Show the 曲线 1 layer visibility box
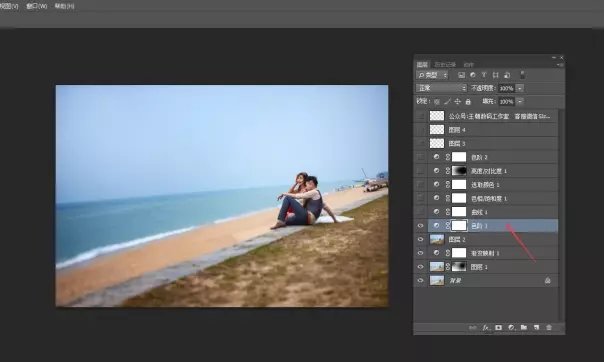Viewport: 605px width, 362px height. click(421, 212)
